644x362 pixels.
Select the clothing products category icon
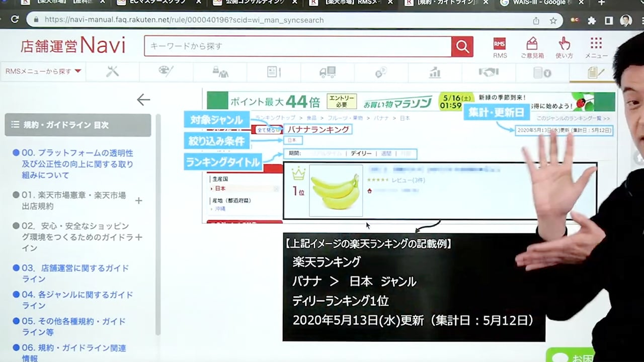220,72
